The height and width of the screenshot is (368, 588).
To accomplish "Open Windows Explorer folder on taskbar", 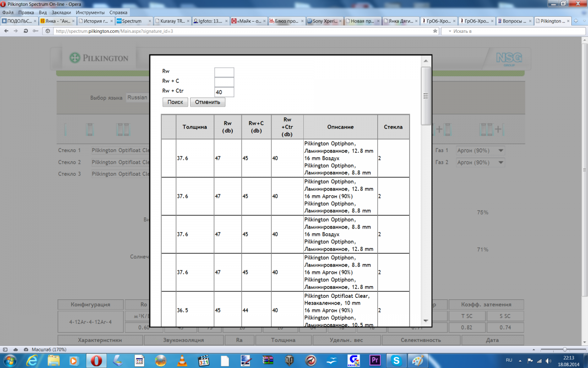I will point(54,361).
